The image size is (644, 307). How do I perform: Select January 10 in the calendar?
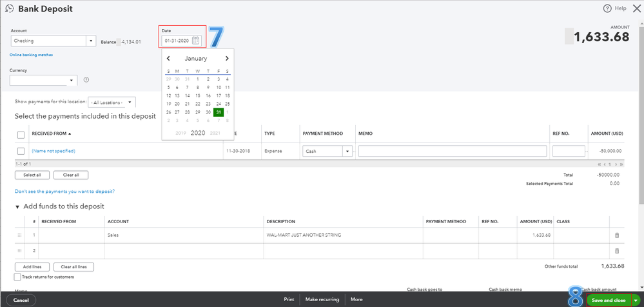[219, 87]
